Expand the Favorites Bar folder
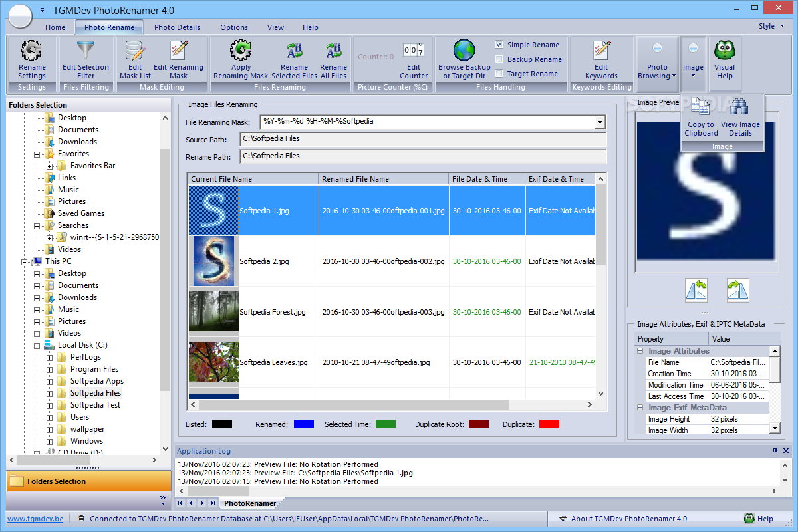Image resolution: width=798 pixels, height=532 pixels. click(50, 166)
